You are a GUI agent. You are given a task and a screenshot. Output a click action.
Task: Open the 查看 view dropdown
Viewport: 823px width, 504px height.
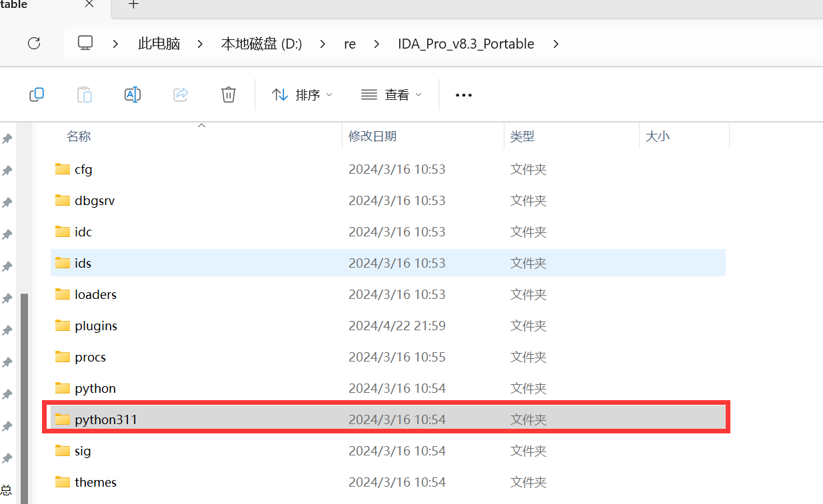[392, 95]
